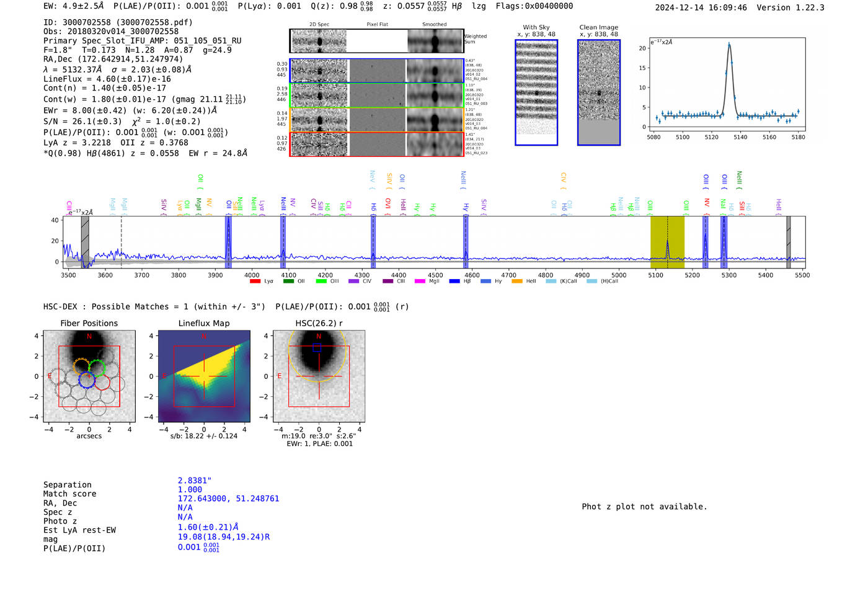
Task: Select Separation value 2.8381"
Action: tap(195, 481)
